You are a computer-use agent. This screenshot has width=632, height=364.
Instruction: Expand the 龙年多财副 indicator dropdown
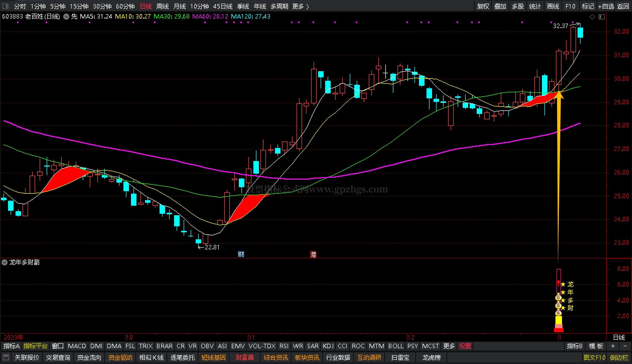(5, 262)
